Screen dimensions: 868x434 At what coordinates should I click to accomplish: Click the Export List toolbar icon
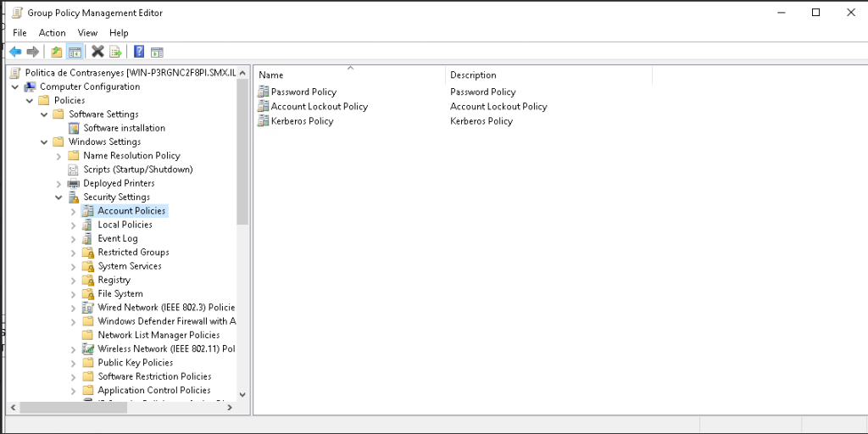click(x=115, y=52)
